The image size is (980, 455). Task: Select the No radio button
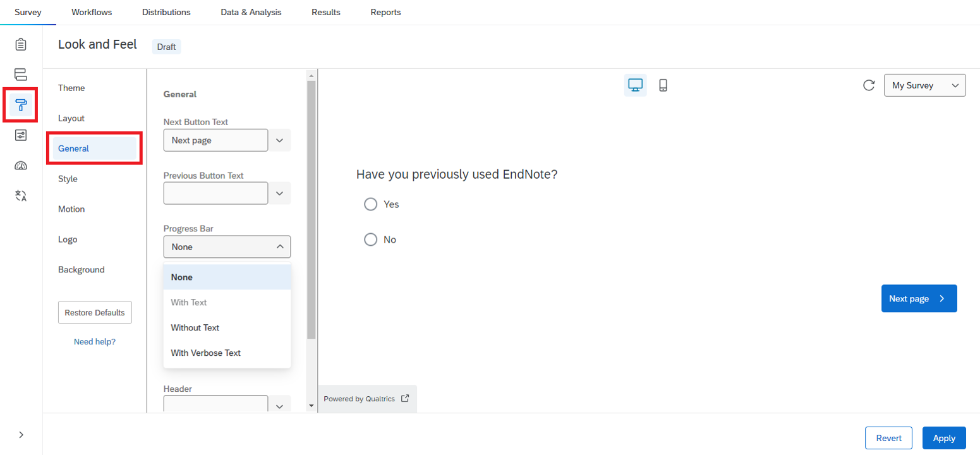370,240
